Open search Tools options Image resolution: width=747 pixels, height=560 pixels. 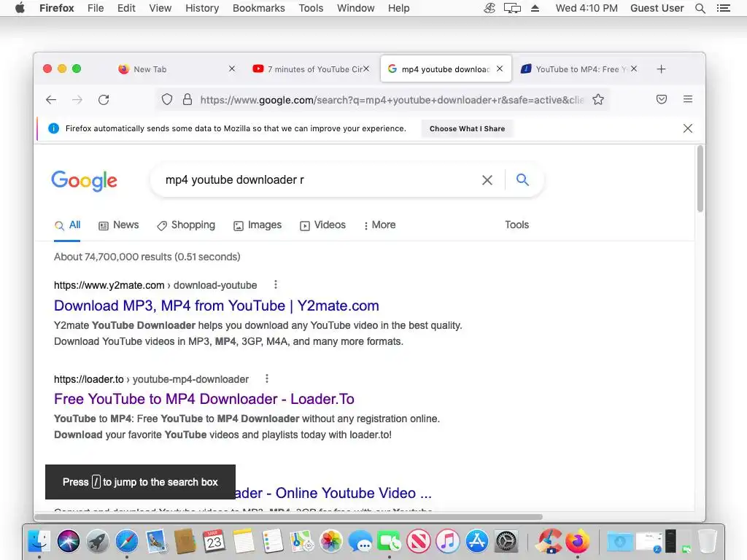click(517, 225)
